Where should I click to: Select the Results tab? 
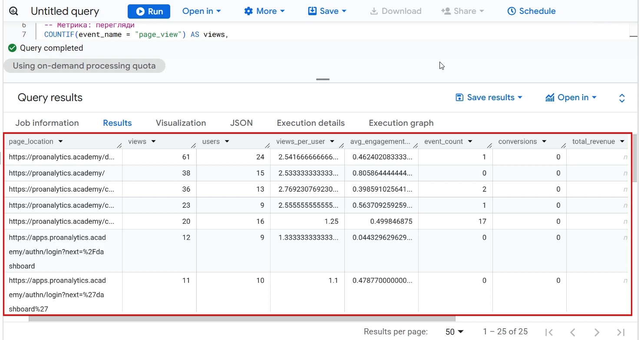pos(117,123)
